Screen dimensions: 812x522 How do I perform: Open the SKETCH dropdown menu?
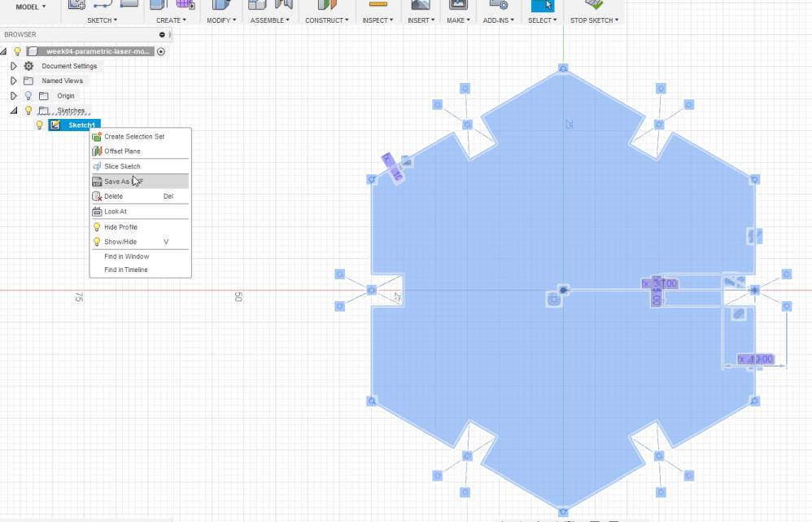[102, 20]
